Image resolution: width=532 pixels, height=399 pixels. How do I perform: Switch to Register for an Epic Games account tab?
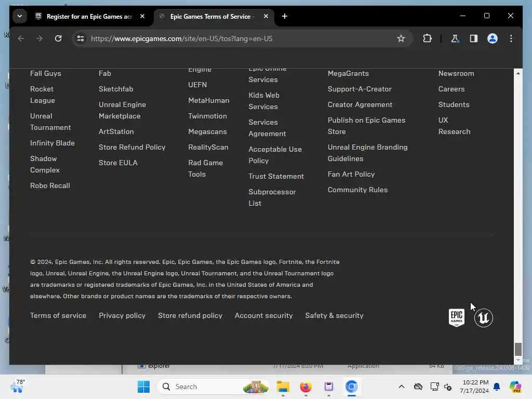tap(89, 16)
